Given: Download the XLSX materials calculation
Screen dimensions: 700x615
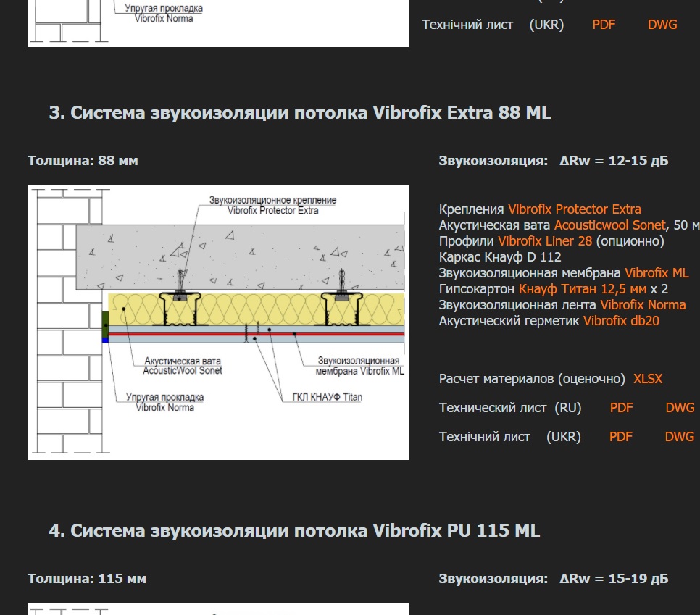Looking at the screenshot, I should [x=647, y=379].
